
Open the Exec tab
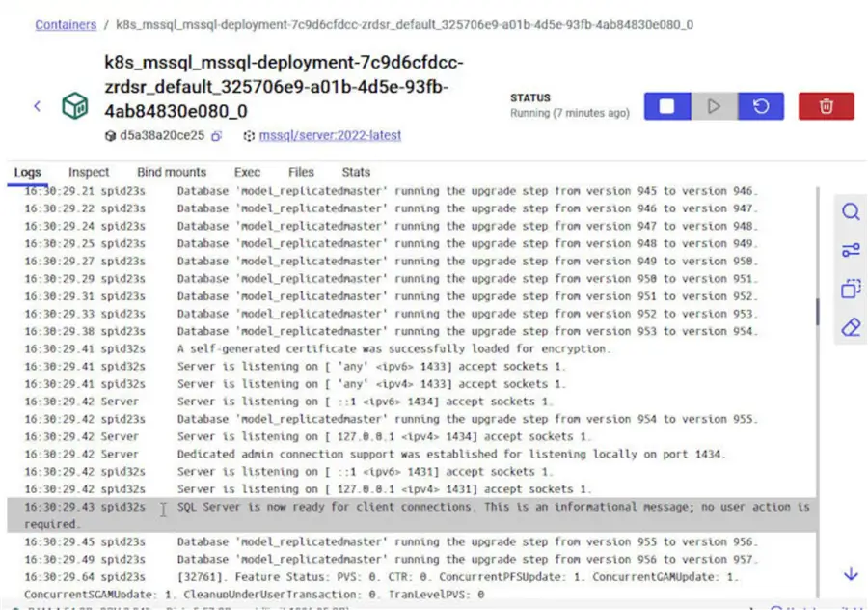tap(247, 173)
